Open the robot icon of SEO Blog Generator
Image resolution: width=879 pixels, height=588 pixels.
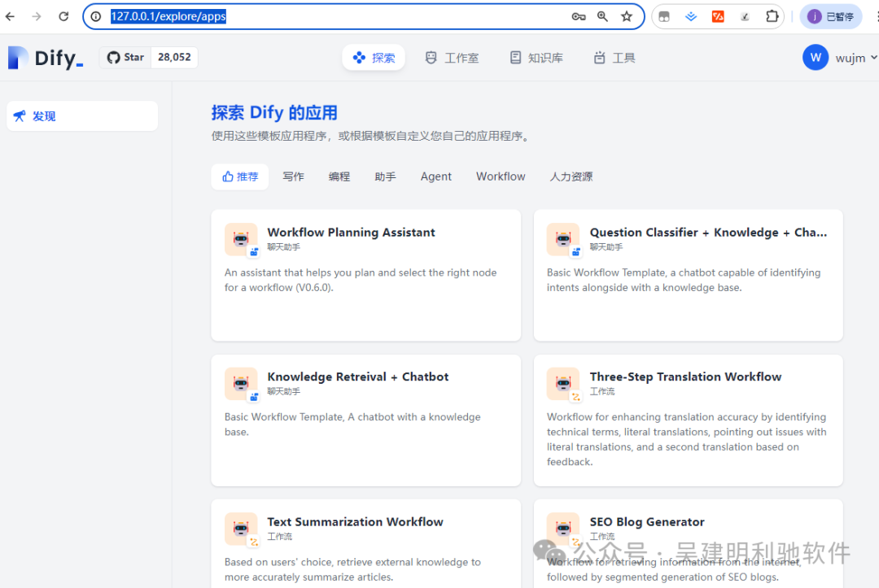(x=563, y=529)
